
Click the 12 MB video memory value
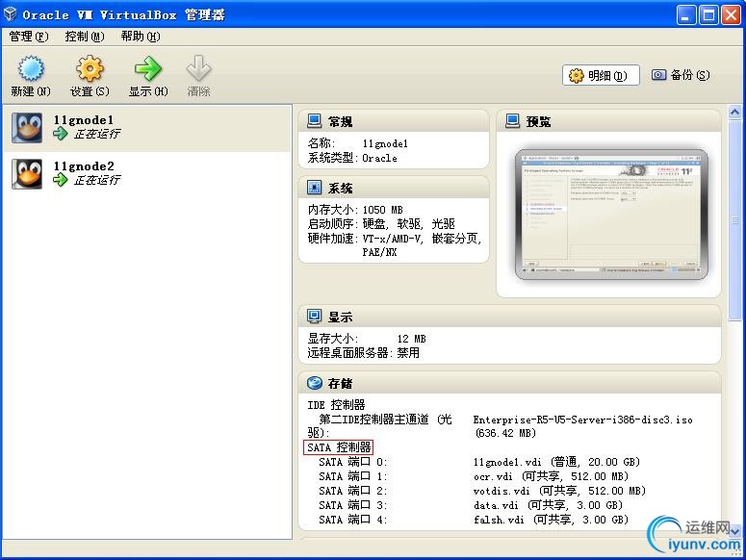(412, 339)
